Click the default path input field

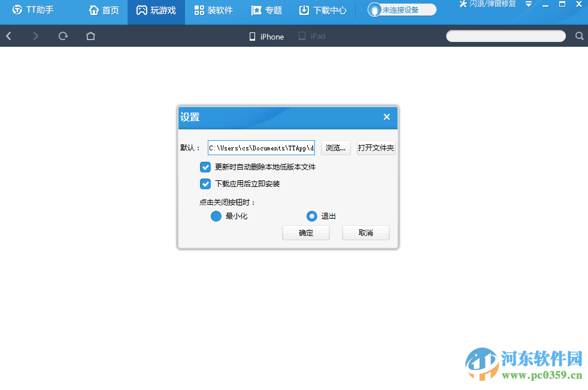coord(261,147)
